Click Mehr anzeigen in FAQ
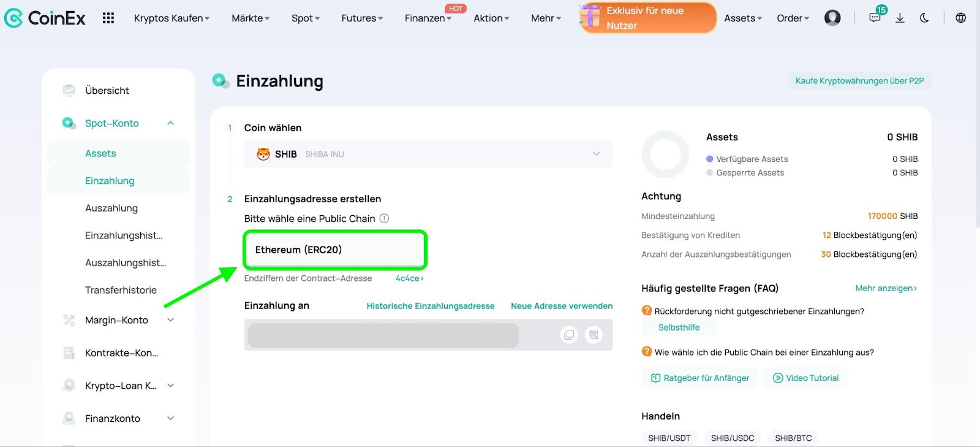This screenshot has width=980, height=447. coord(886,288)
